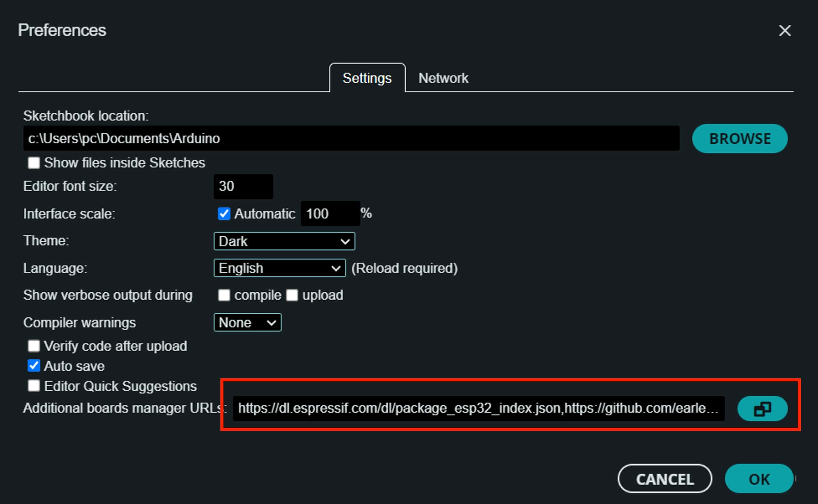Image resolution: width=818 pixels, height=504 pixels.
Task: Click the CANCEL button
Action: (664, 479)
